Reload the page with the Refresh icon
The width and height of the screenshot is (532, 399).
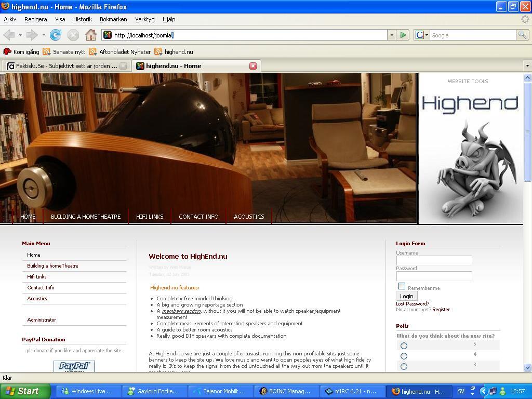[56, 35]
